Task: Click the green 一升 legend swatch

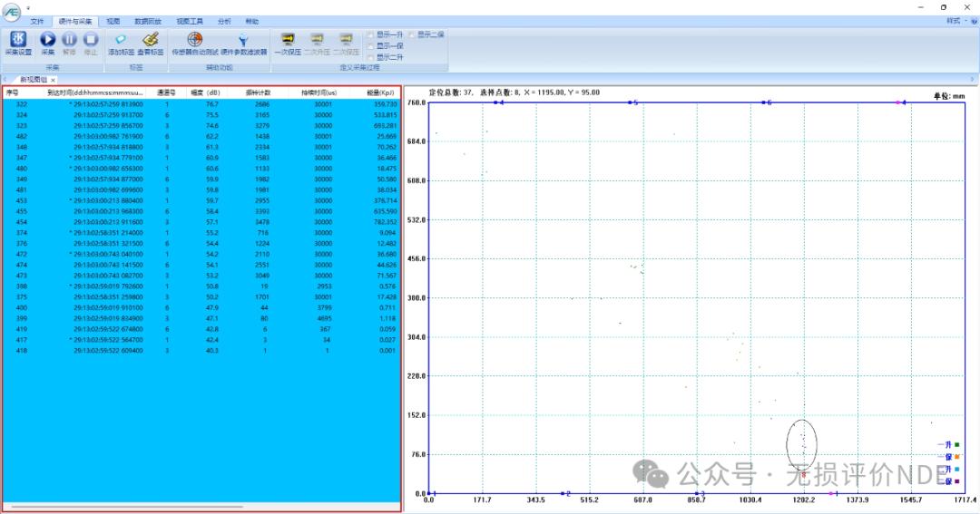Action: coord(957,445)
